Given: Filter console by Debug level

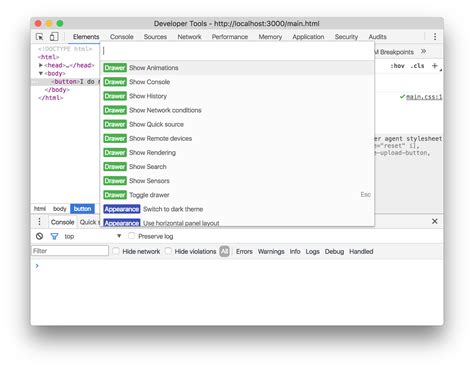Looking at the screenshot, I should 334,251.
